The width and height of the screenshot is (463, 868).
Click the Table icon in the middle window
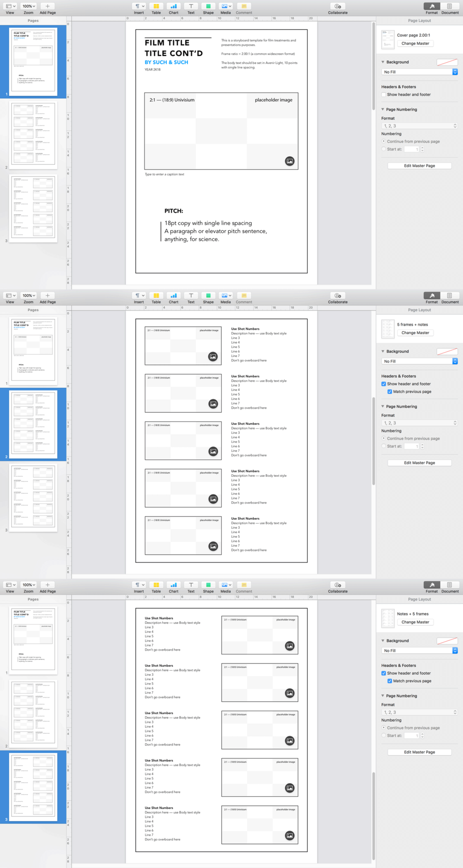[x=156, y=296]
